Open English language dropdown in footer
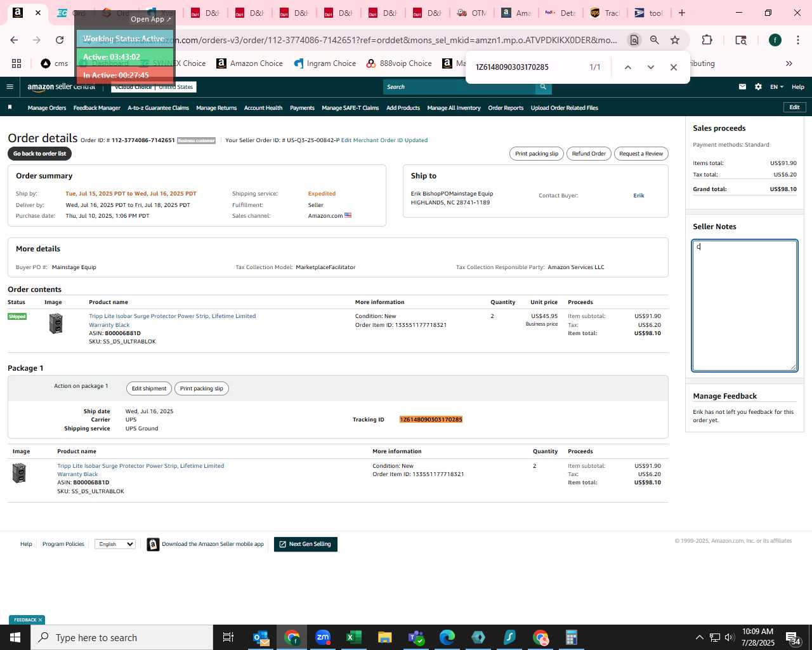This screenshot has height=650, width=812. 115,544
